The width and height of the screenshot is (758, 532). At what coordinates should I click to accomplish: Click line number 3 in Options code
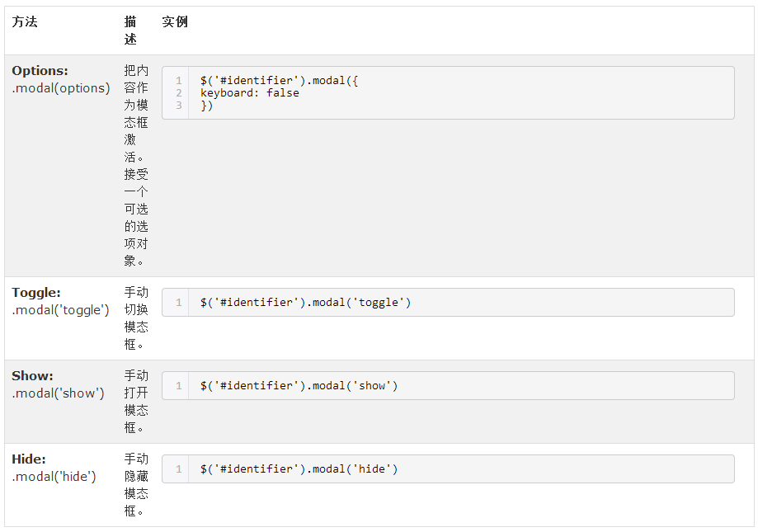click(x=179, y=105)
